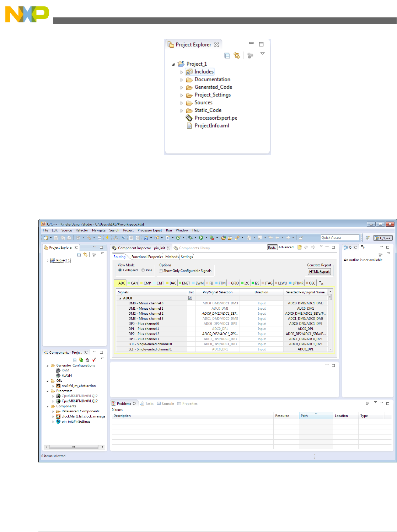Select the ENET peripheral tab

click(184, 283)
